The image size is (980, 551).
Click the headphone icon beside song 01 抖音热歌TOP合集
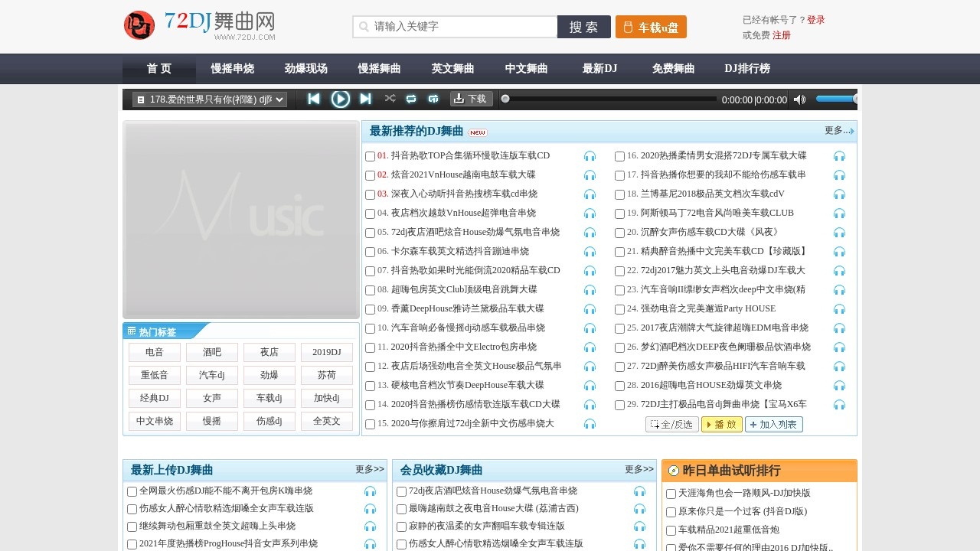[590, 155]
